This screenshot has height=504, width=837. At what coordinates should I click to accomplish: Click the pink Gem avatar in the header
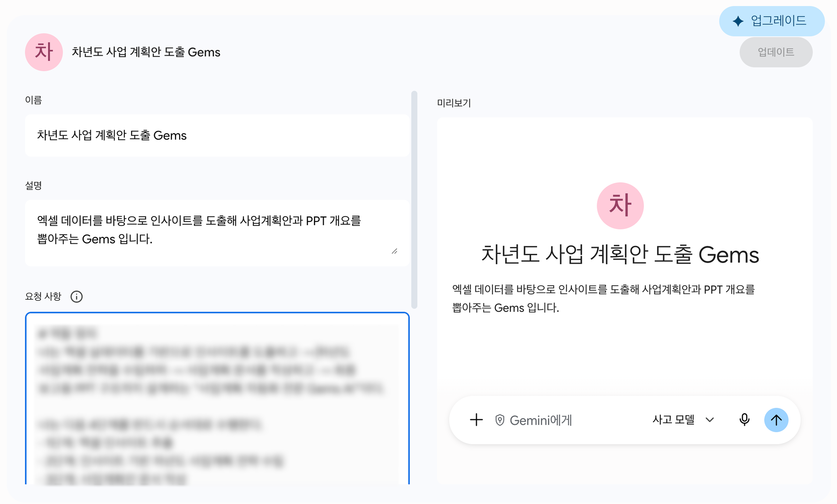click(x=44, y=52)
